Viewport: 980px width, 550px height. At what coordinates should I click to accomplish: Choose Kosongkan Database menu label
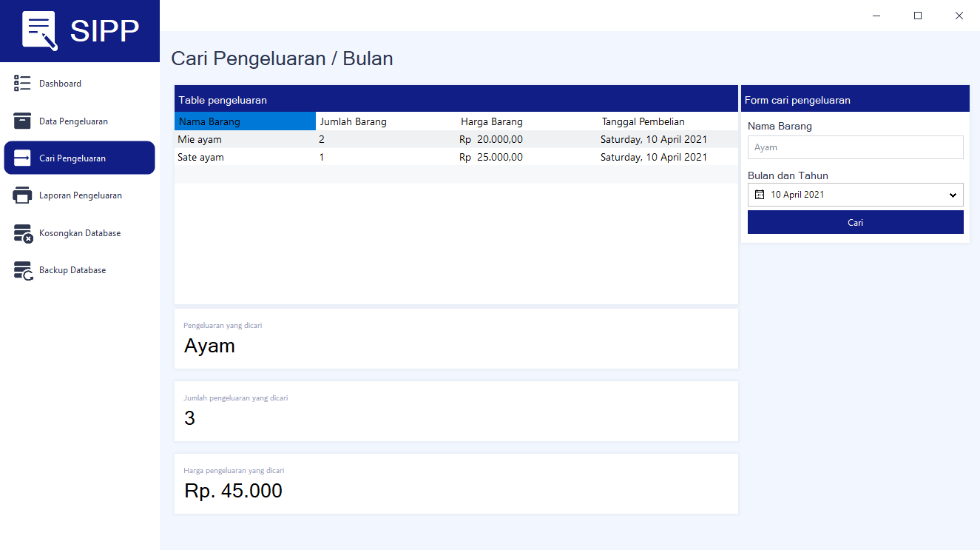[80, 233]
